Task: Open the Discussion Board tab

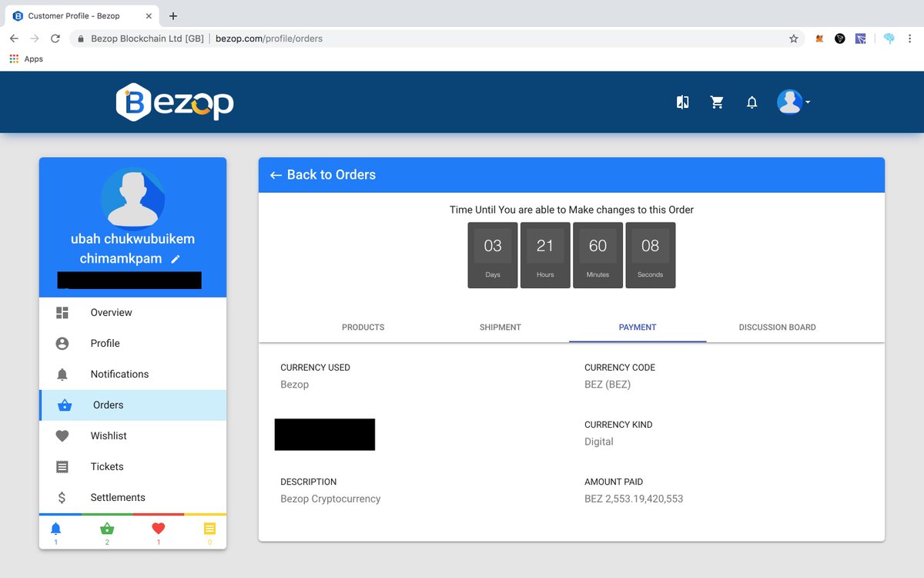Action: (x=776, y=327)
